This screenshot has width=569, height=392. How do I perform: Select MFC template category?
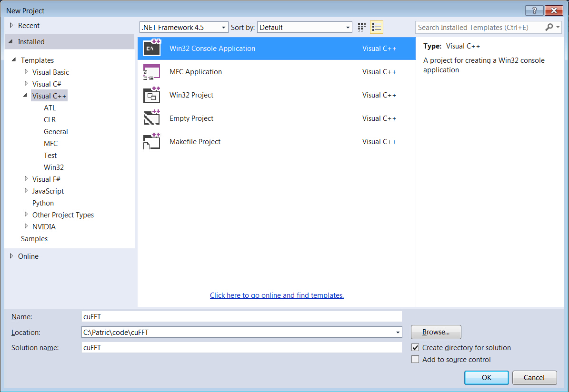point(51,144)
